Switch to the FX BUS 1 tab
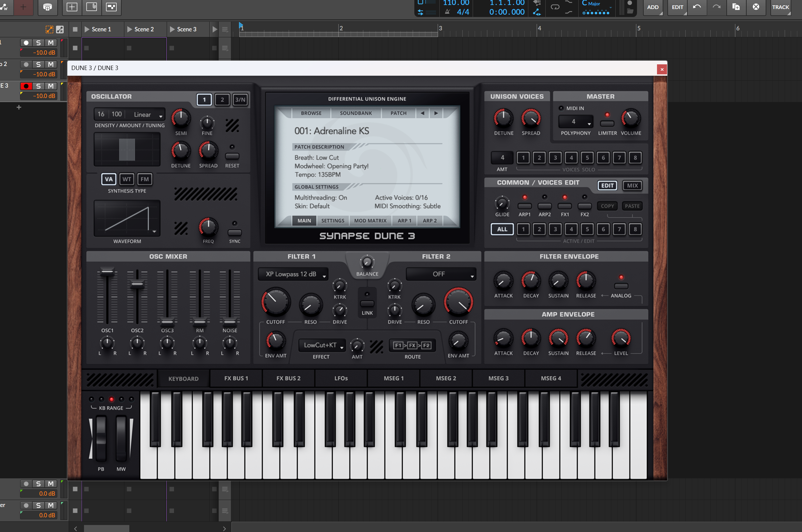Screen dimensions: 802x532 pos(236,378)
